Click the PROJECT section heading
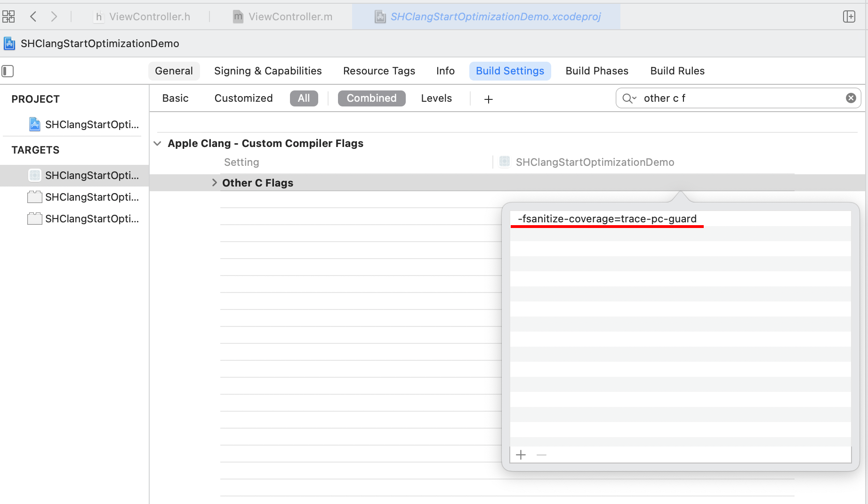Viewport: 868px width, 504px height. click(36, 99)
